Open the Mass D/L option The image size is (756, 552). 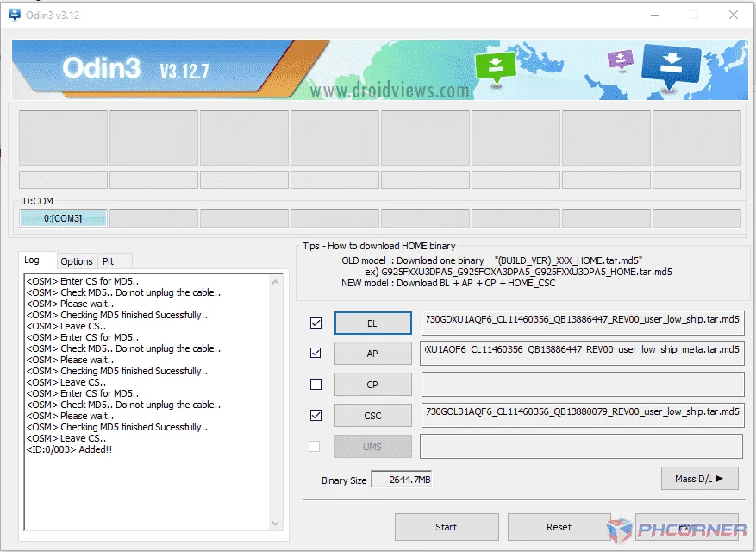pos(700,479)
